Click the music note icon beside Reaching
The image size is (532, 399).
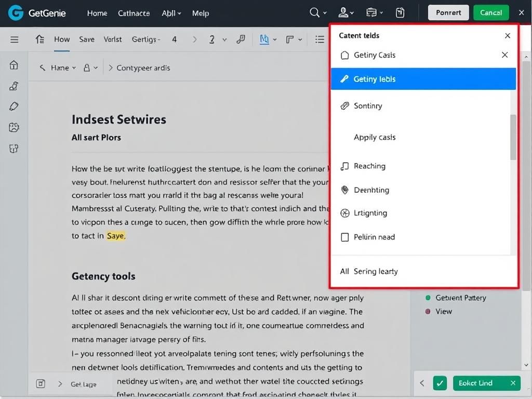344,166
